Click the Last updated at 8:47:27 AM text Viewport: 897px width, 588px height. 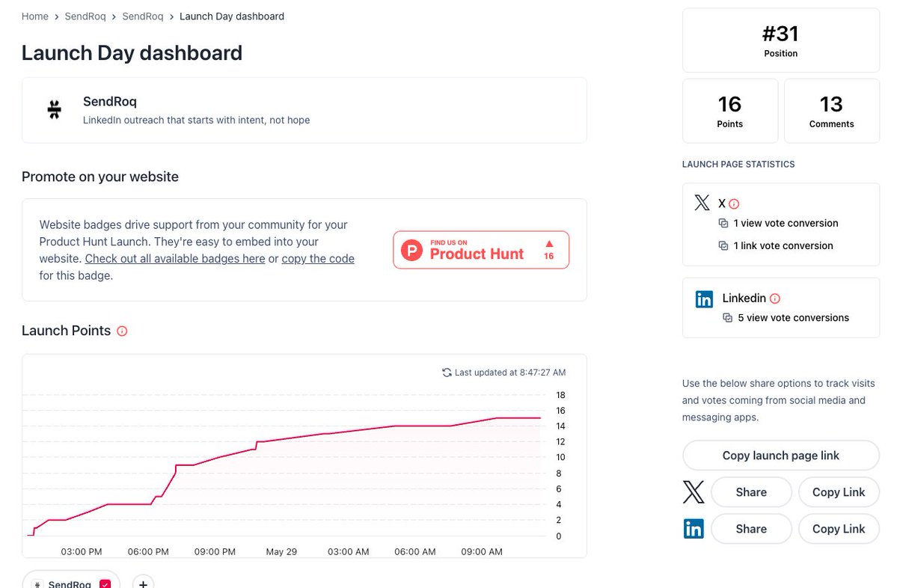pos(510,373)
